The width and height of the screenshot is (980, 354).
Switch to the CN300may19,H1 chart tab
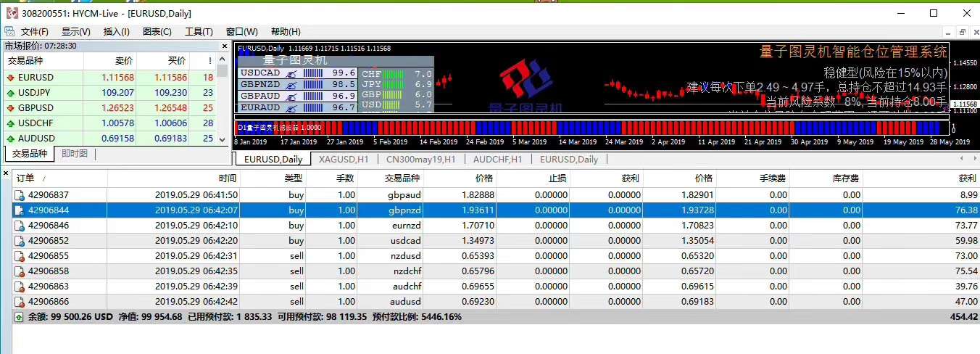click(x=421, y=160)
